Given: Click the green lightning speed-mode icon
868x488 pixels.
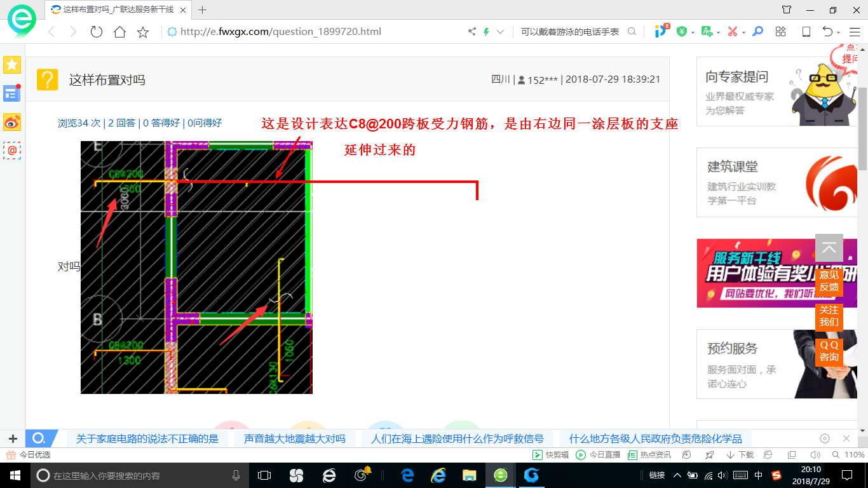Looking at the screenshot, I should 487,31.
